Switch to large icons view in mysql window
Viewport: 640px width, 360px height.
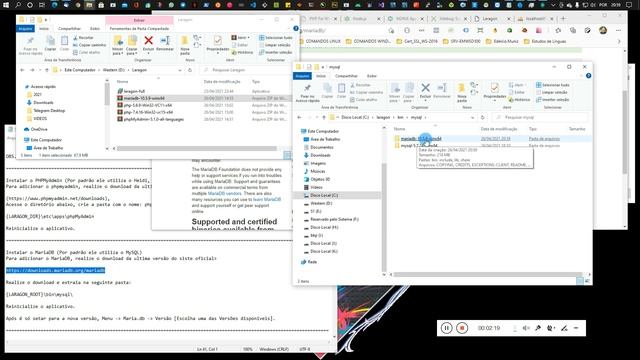[x=587, y=281]
